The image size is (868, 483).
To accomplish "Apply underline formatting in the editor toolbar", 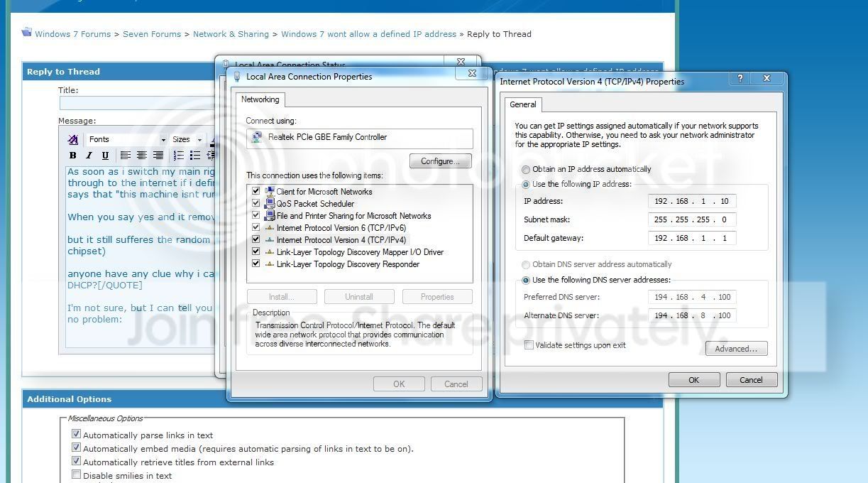I will [105, 156].
